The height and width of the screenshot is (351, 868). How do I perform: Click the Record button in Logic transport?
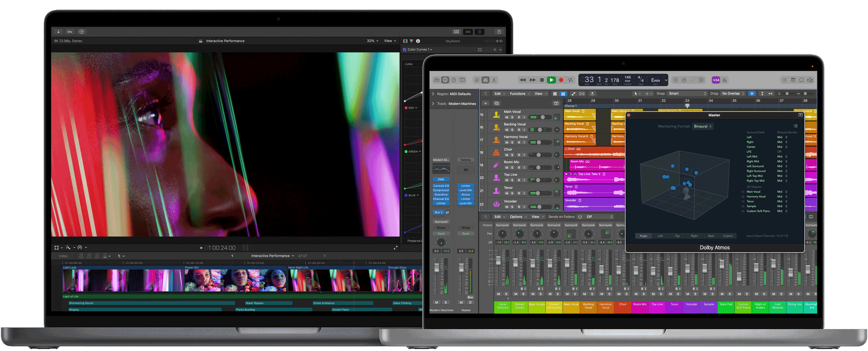pos(561,80)
